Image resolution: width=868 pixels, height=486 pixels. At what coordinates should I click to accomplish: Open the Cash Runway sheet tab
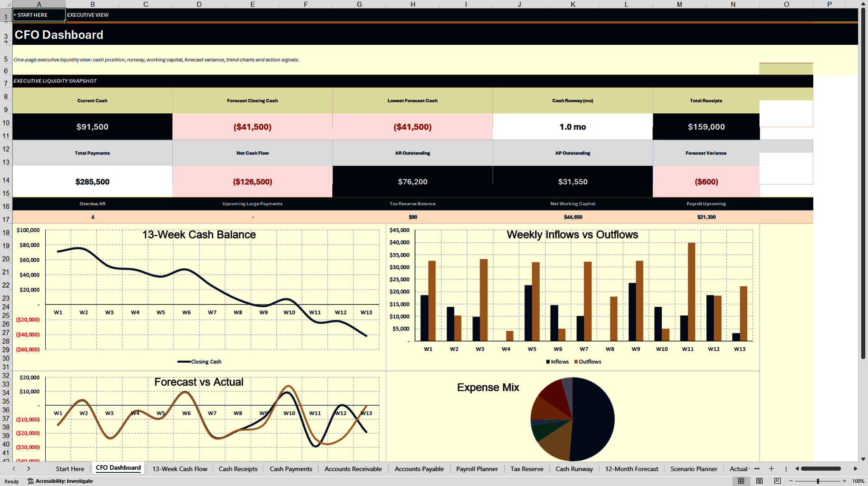point(574,469)
